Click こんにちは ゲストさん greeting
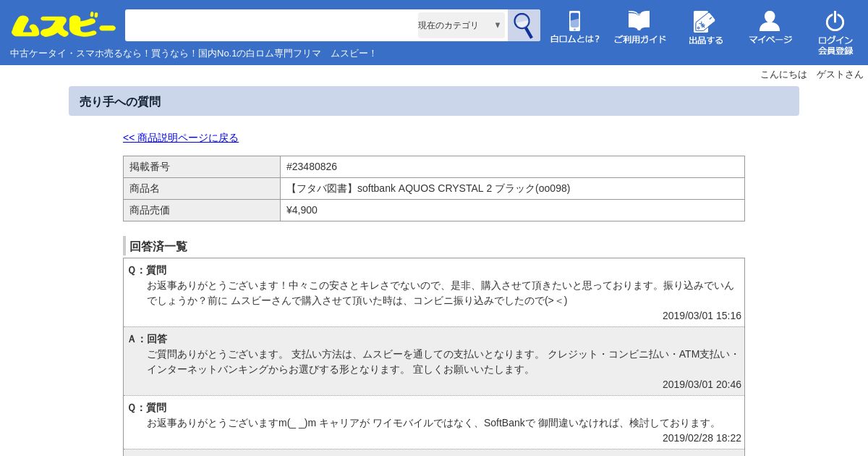This screenshot has width=868, height=456. tap(812, 75)
